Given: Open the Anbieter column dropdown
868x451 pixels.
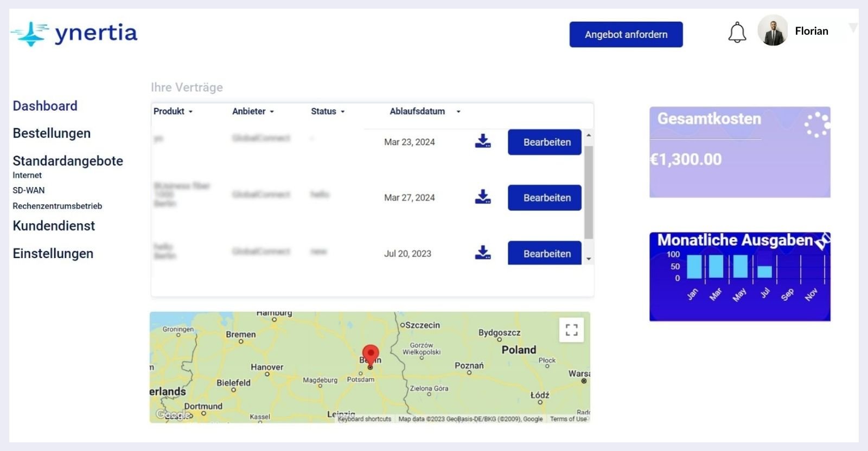Looking at the screenshot, I should click(x=253, y=111).
